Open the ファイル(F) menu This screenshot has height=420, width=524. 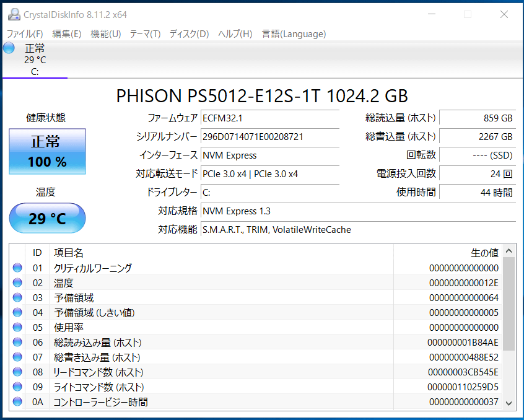click(x=25, y=33)
